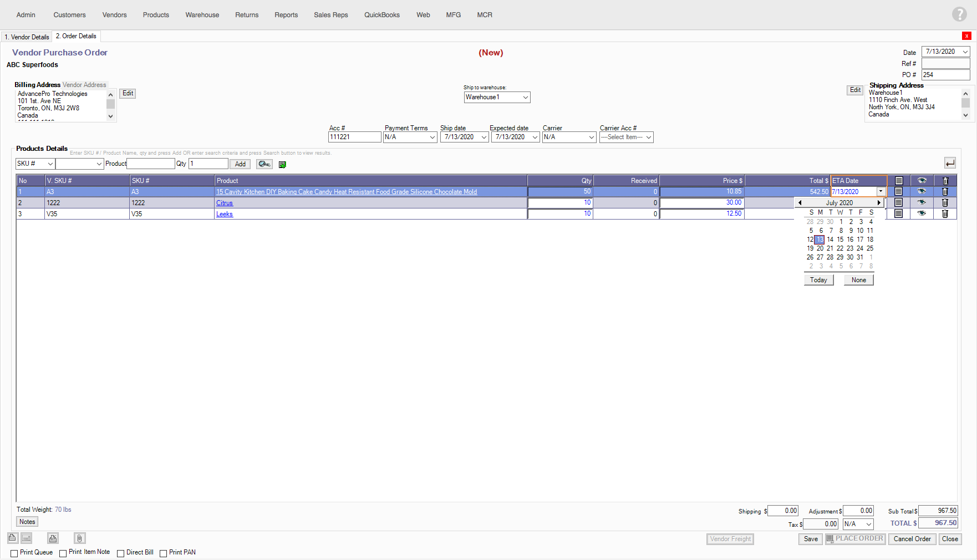Open the Carrier Acc # dropdown
Viewport: 977px width, 560px height.
click(x=626, y=138)
